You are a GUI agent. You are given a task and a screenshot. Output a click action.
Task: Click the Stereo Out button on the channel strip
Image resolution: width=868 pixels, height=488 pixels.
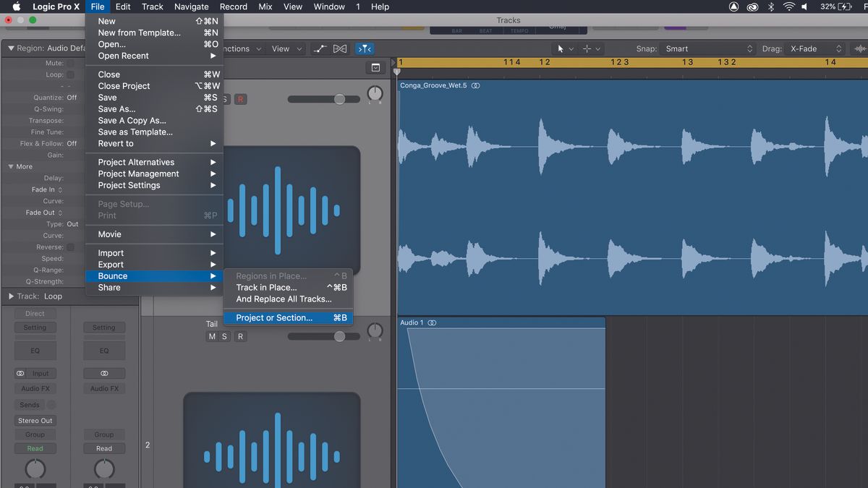click(34, 420)
